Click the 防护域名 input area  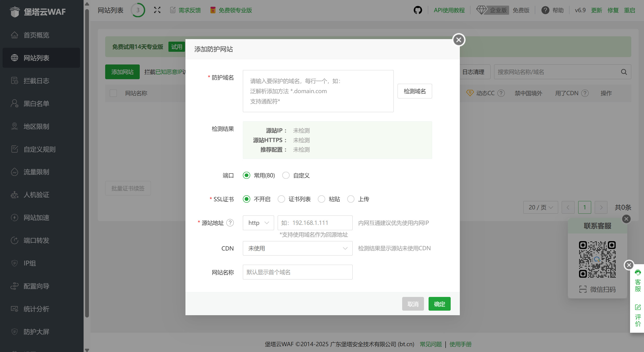tap(318, 91)
